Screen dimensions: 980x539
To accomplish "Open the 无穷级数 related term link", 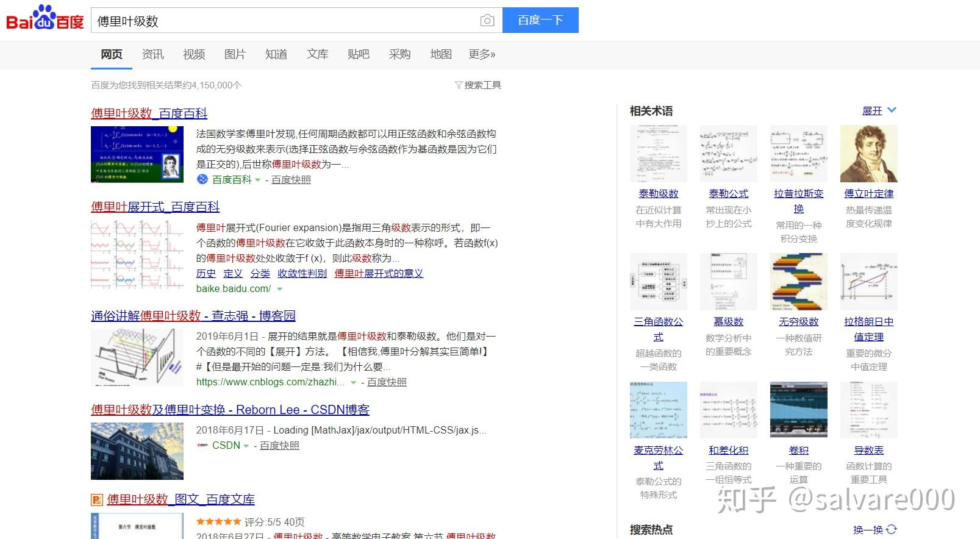I will 799,322.
